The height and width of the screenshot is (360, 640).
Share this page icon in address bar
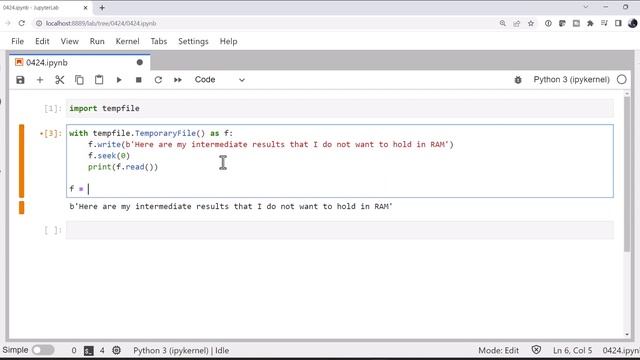click(517, 23)
